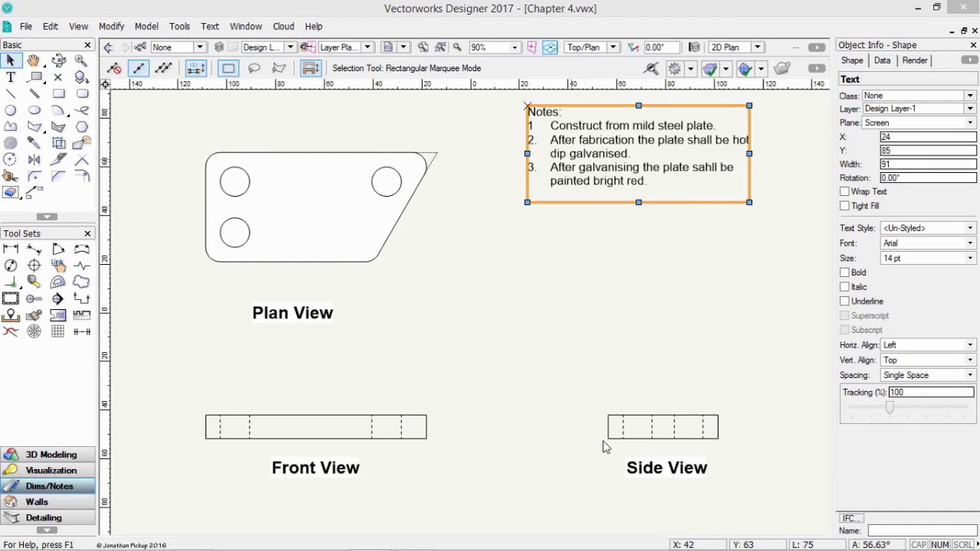980x551 pixels.
Task: Click the Rotation input field
Action: [x=926, y=178]
